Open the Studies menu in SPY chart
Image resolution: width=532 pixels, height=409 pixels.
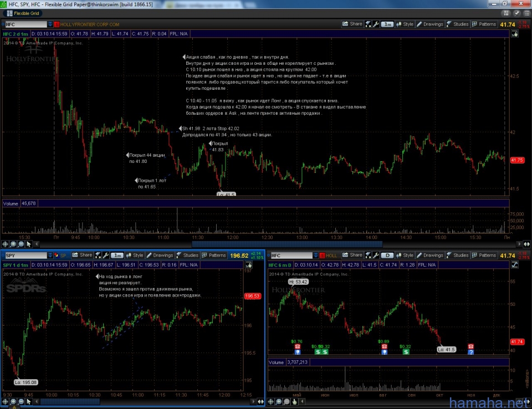(187, 255)
